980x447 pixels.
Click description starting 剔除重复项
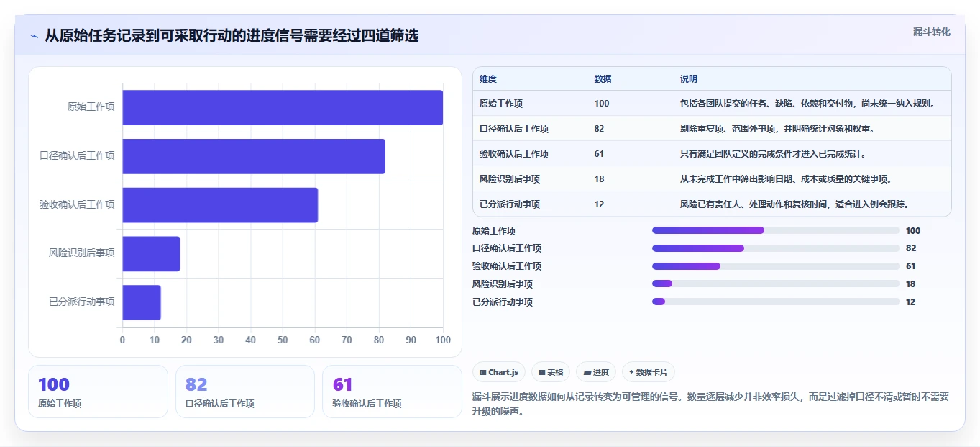point(777,129)
